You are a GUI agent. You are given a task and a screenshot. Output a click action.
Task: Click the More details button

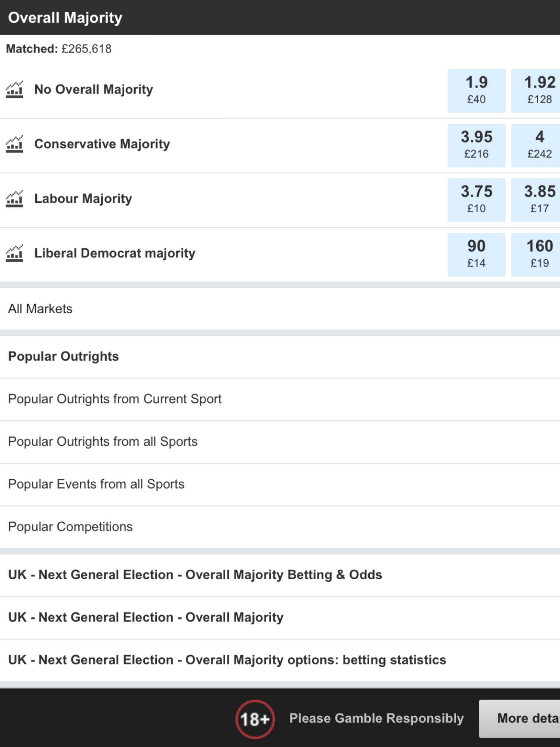point(520,719)
